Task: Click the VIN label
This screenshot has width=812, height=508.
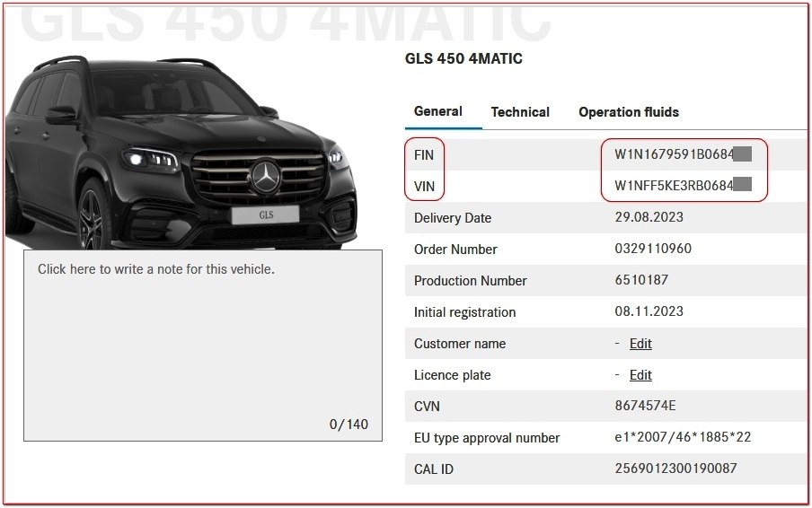Action: click(x=424, y=186)
